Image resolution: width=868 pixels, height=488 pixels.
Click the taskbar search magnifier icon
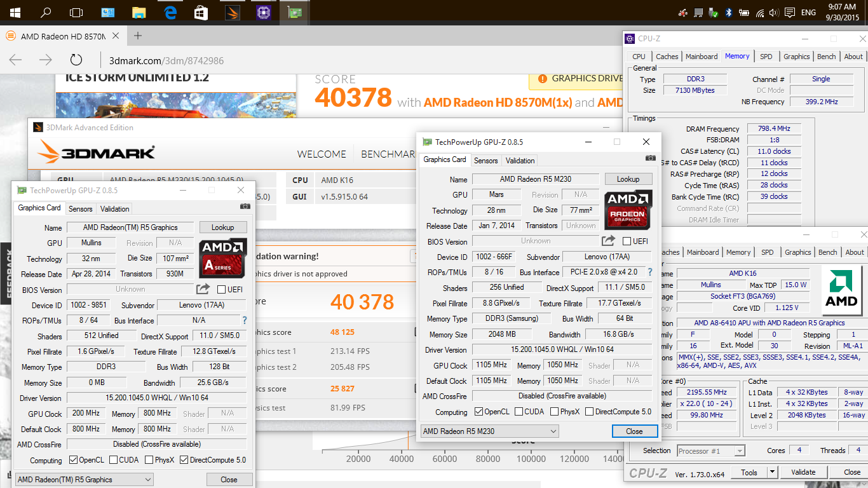46,12
